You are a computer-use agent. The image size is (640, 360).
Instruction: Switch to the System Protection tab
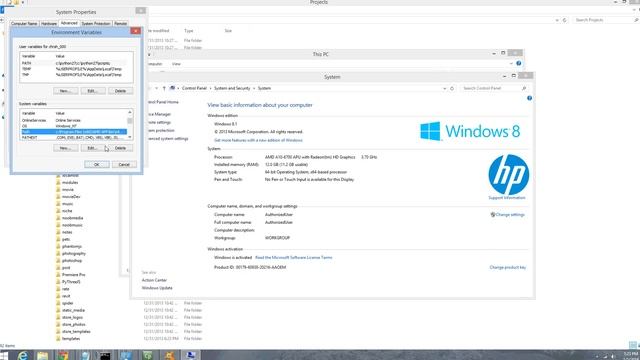pyautogui.click(x=96, y=24)
